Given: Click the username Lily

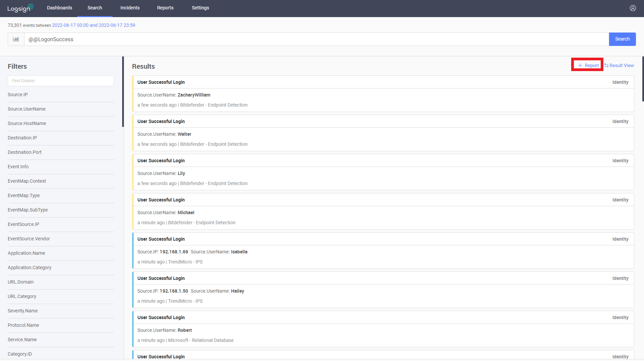Looking at the screenshot, I should pos(181,173).
